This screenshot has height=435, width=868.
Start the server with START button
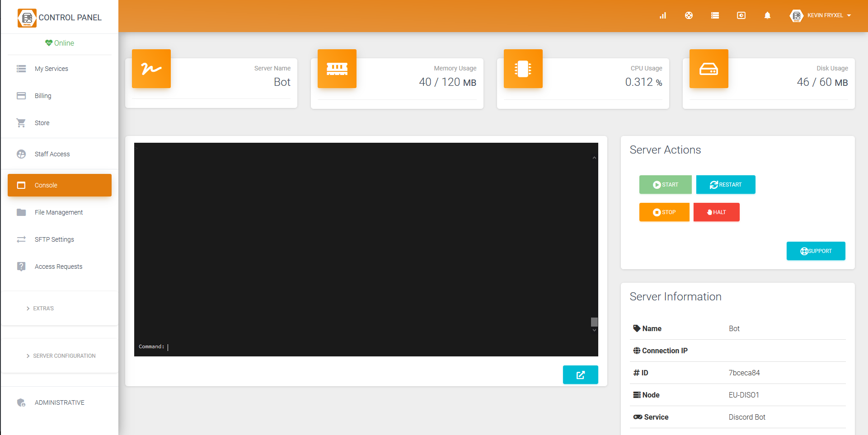[x=666, y=184]
